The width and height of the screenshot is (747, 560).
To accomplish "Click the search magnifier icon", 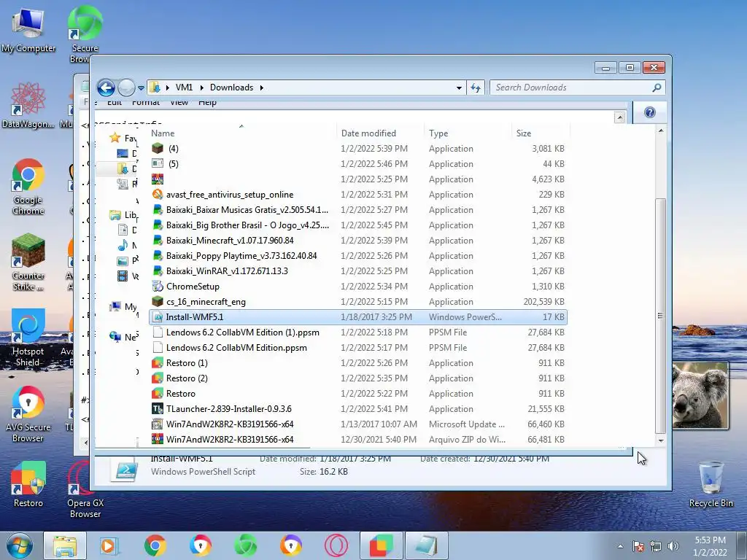I will point(657,87).
